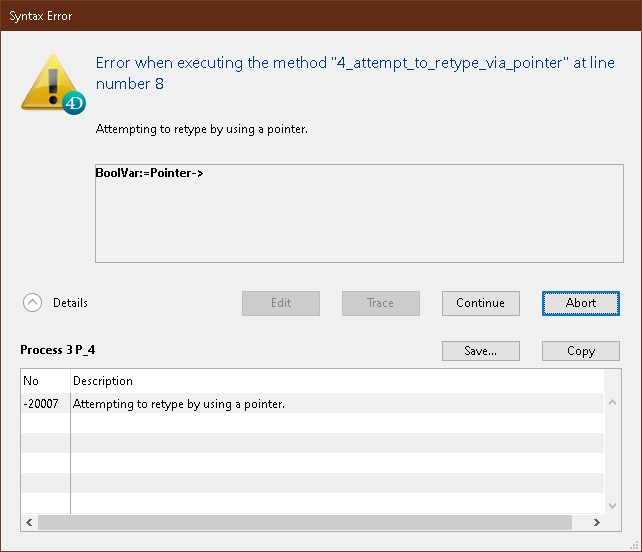Click the "Process 3 P_4" label
The width and height of the screenshot is (642, 552).
tap(58, 350)
